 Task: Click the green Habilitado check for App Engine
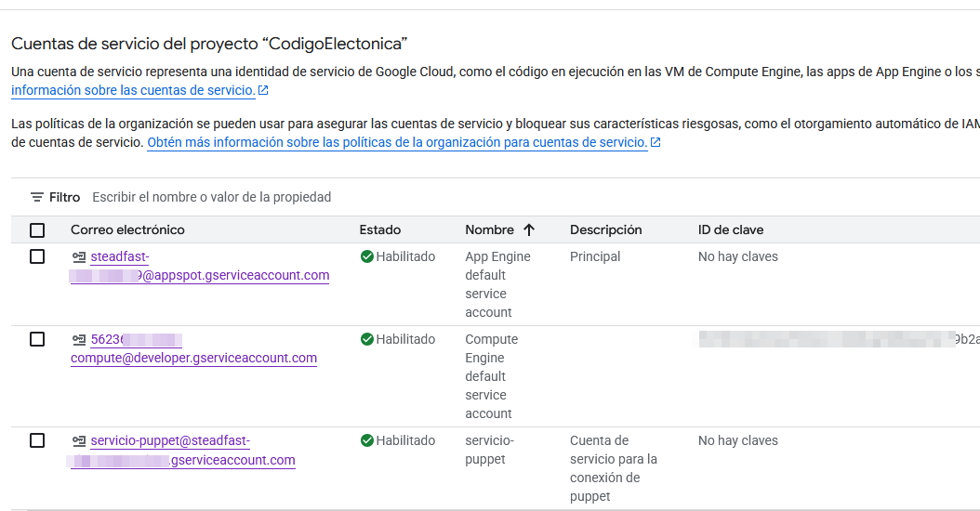pos(367,256)
